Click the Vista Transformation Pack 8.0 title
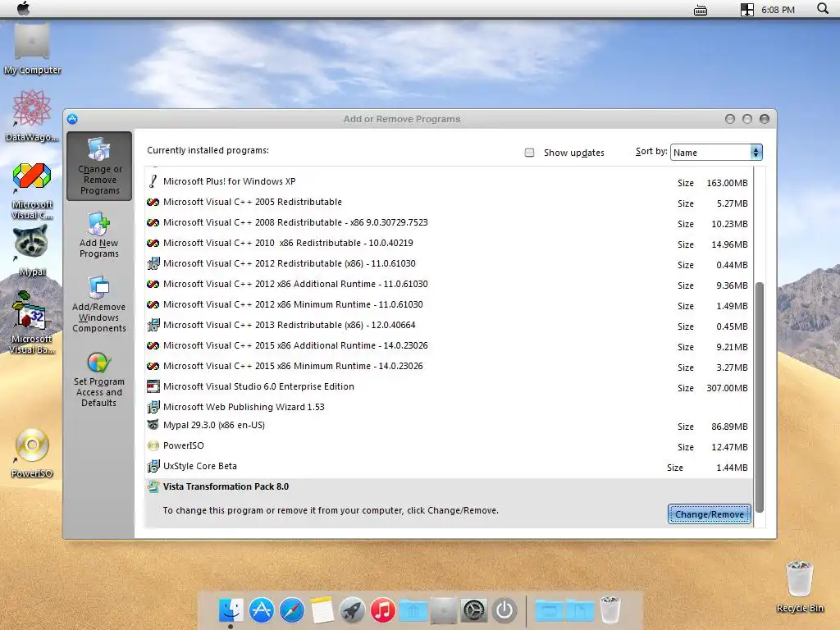 tap(226, 486)
